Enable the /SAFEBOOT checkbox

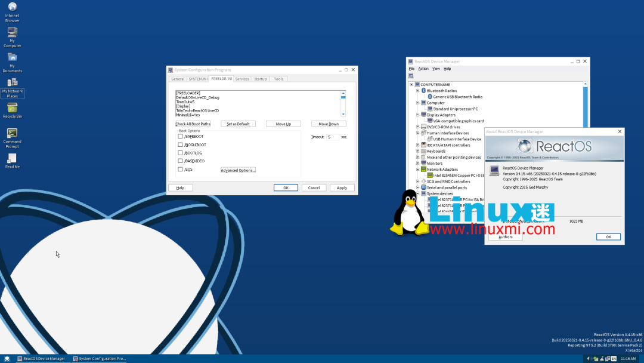click(180, 136)
